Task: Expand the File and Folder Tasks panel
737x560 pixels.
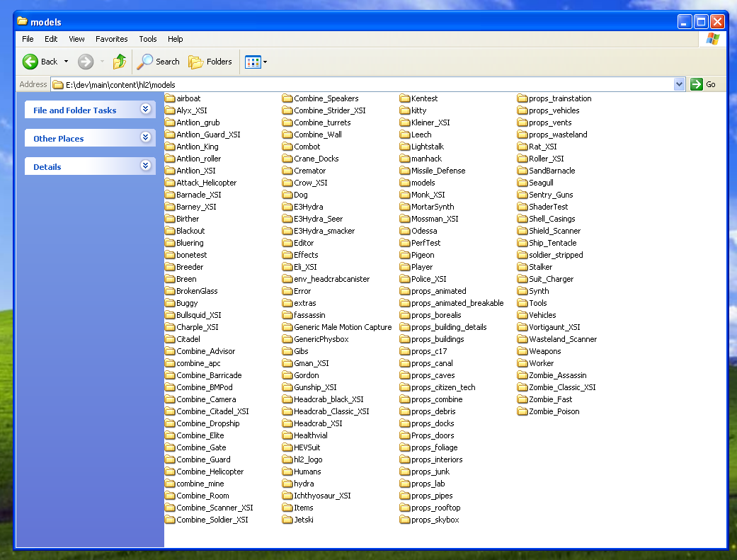Action: tap(145, 110)
